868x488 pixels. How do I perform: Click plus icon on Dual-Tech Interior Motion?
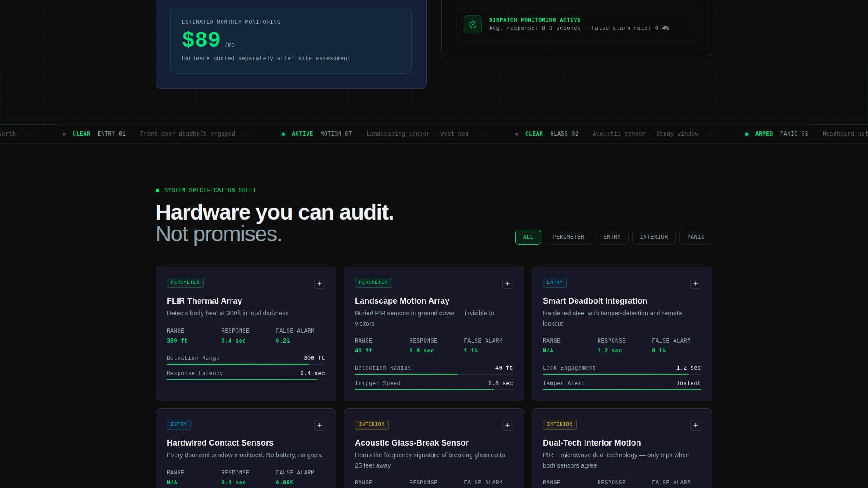click(695, 425)
